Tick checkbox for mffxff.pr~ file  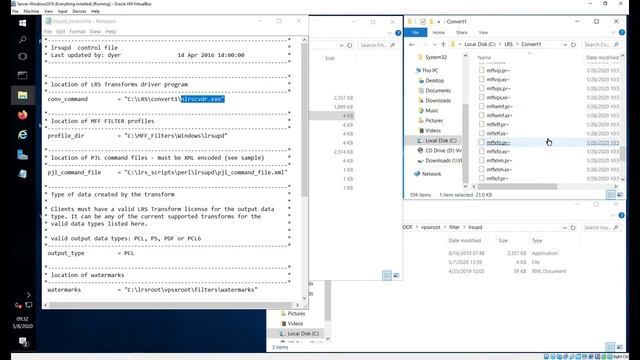click(482, 124)
